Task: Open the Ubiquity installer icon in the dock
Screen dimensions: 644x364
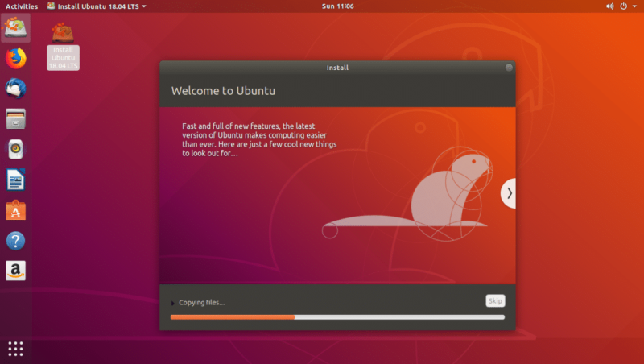Action: [15, 27]
